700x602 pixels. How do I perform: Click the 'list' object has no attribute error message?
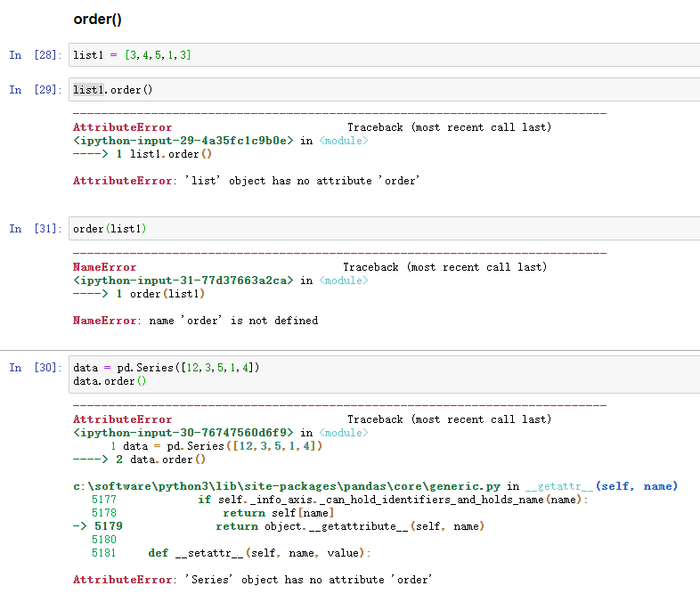tap(246, 181)
